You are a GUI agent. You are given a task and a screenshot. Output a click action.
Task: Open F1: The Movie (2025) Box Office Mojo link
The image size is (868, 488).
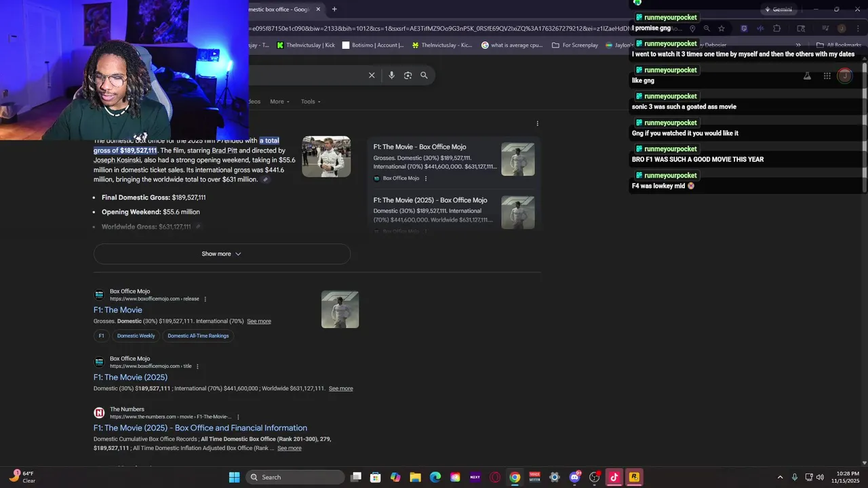click(130, 377)
